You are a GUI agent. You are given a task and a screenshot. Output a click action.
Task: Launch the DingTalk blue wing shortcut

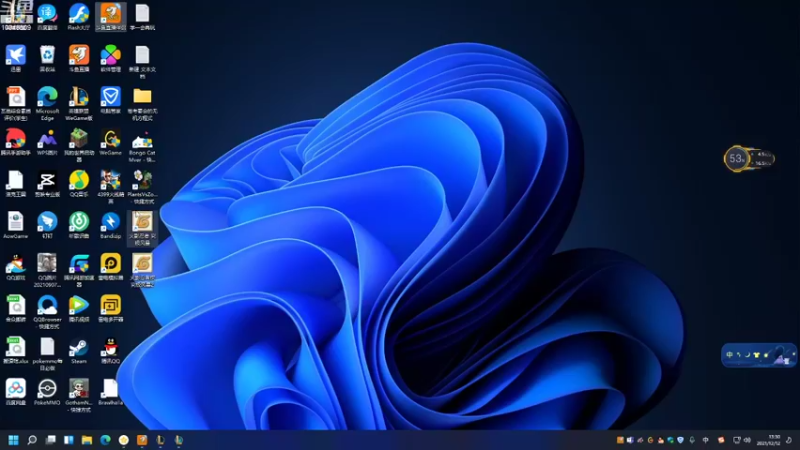47,226
